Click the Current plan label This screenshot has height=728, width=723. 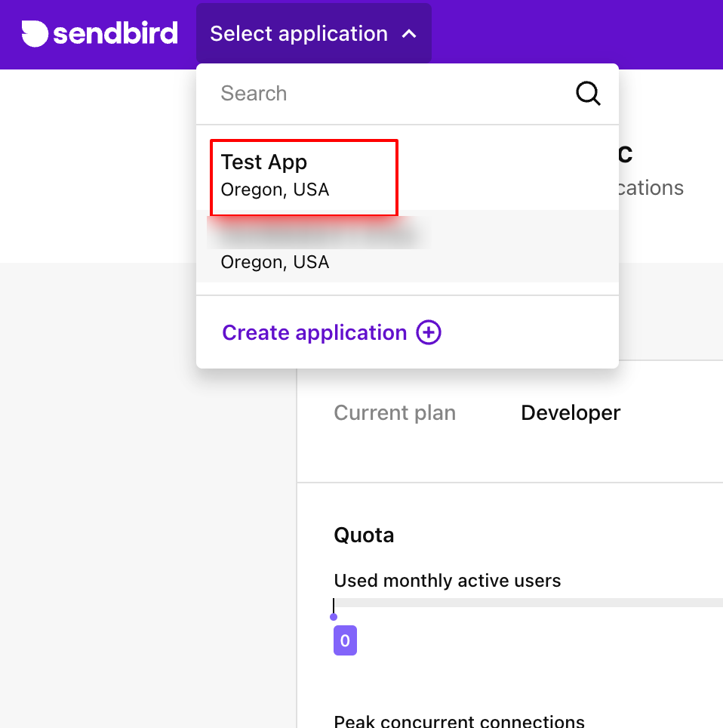(395, 413)
